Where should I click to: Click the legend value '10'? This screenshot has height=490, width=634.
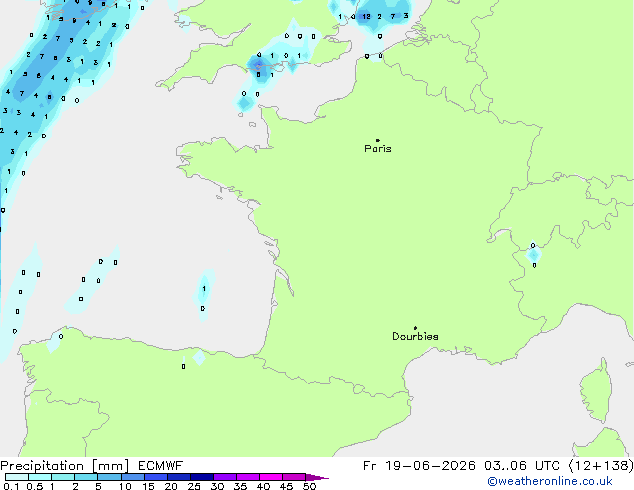(125, 486)
